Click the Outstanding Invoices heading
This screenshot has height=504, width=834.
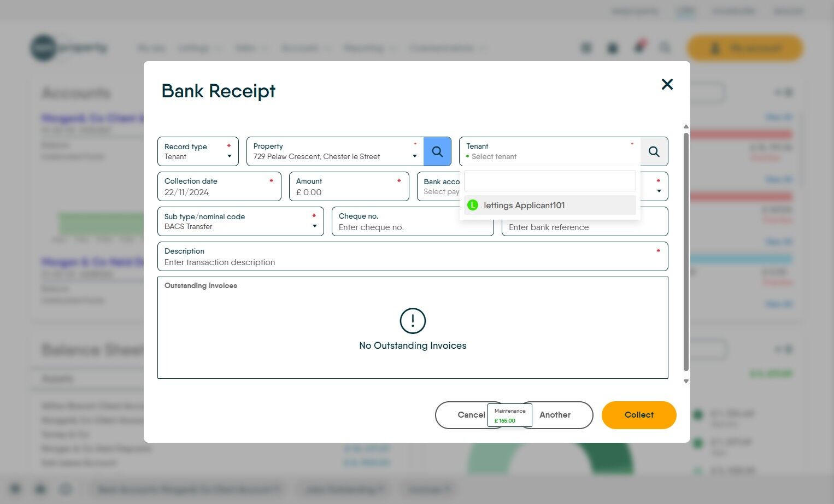point(201,285)
